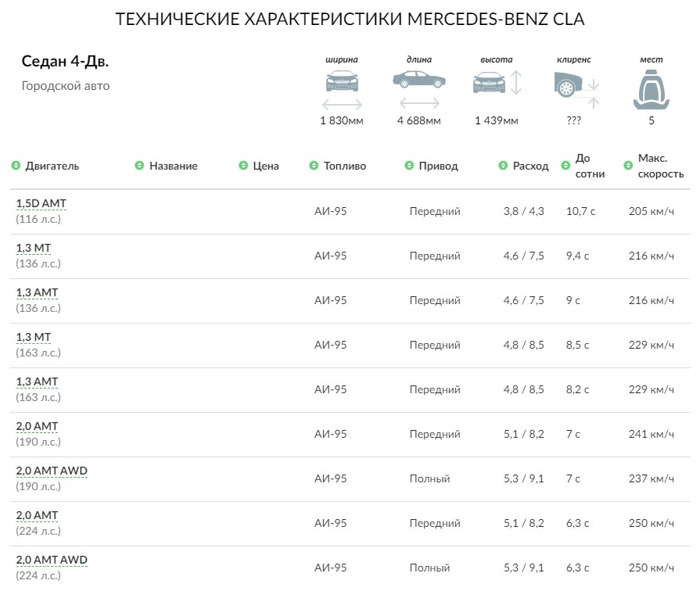Open the 1,3 MT link for 136 л.с.

click(x=34, y=248)
